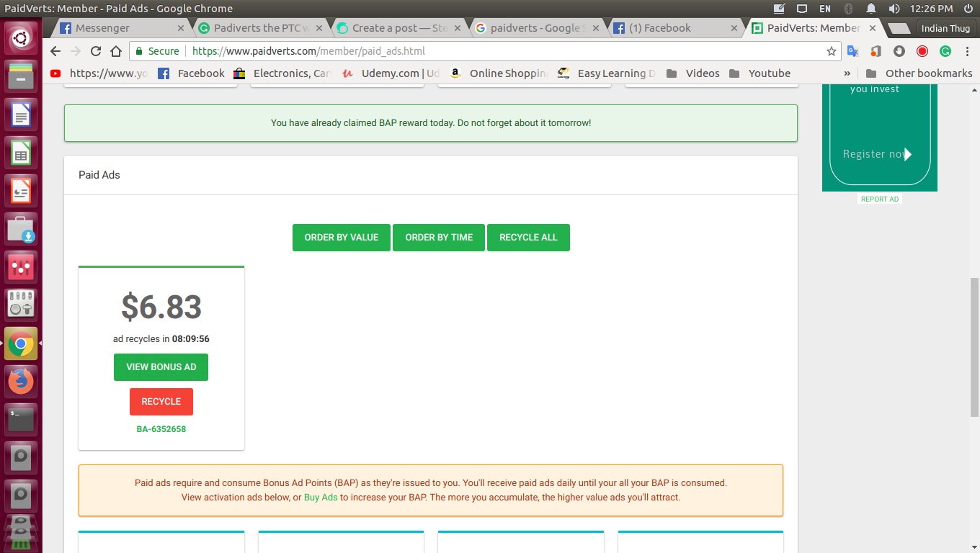Go to the Chrome home page

116,51
